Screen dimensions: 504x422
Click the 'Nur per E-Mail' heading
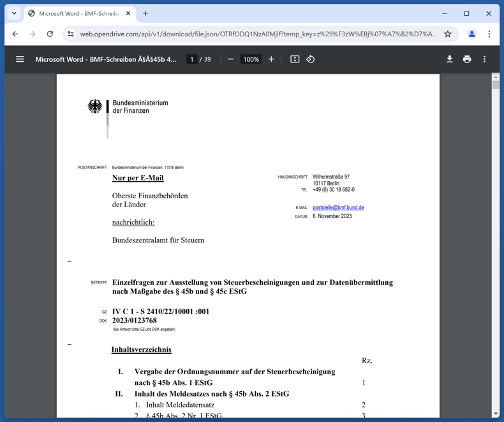(x=138, y=178)
